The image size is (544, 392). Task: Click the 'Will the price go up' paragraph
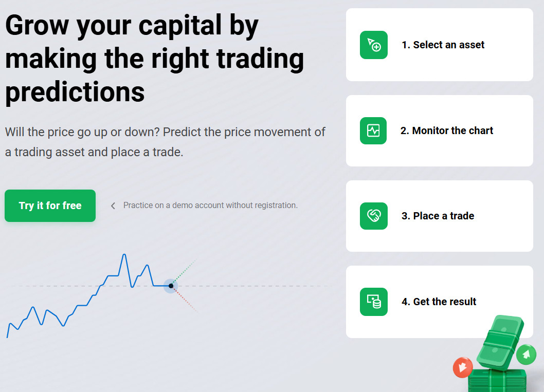[165, 142]
